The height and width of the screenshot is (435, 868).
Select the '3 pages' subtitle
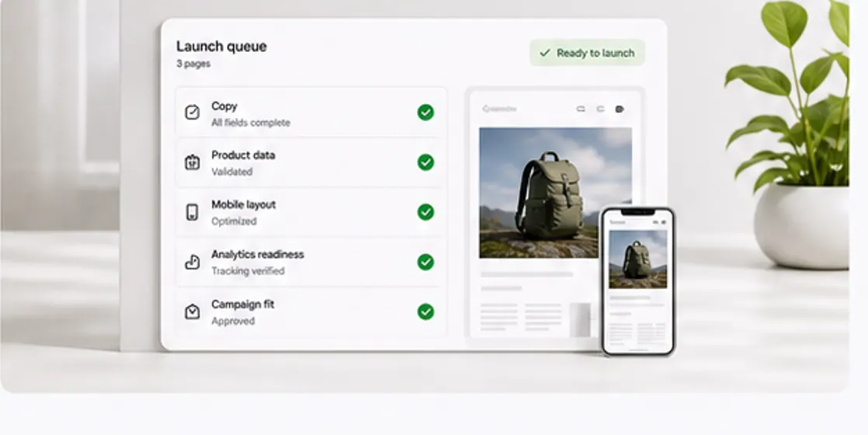click(193, 64)
